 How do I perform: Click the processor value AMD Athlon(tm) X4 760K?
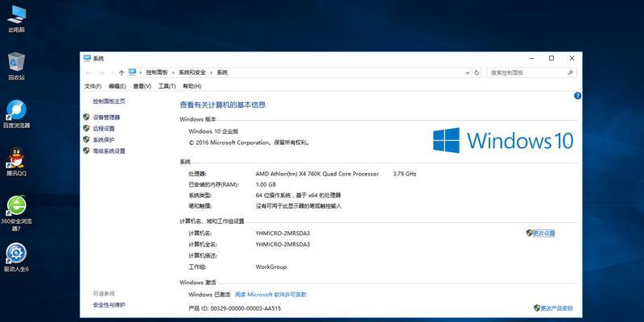click(x=317, y=174)
